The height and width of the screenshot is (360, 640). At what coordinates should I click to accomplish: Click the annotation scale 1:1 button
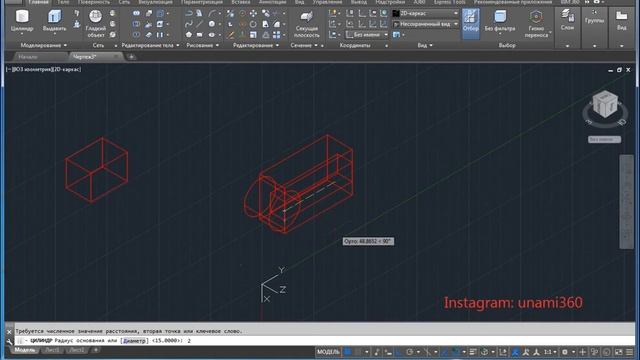coord(550,352)
